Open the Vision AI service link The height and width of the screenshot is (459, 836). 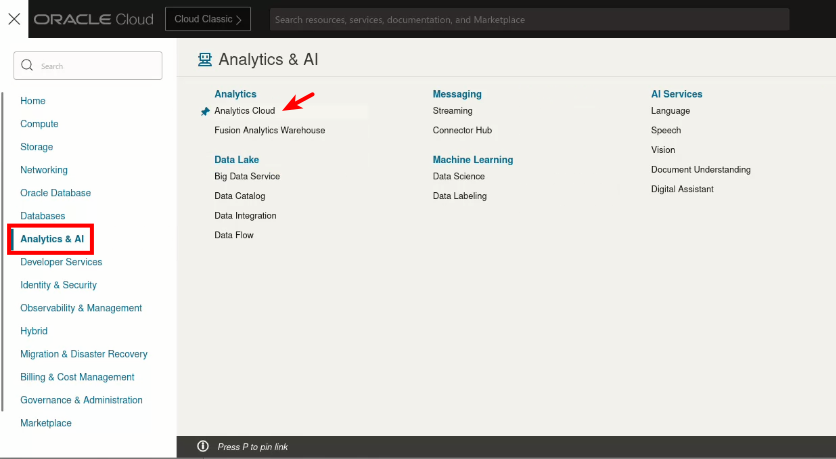click(663, 150)
